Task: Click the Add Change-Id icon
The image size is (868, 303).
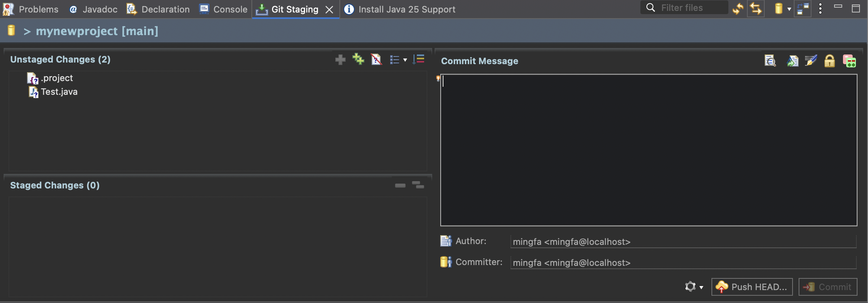Action: [x=849, y=61]
